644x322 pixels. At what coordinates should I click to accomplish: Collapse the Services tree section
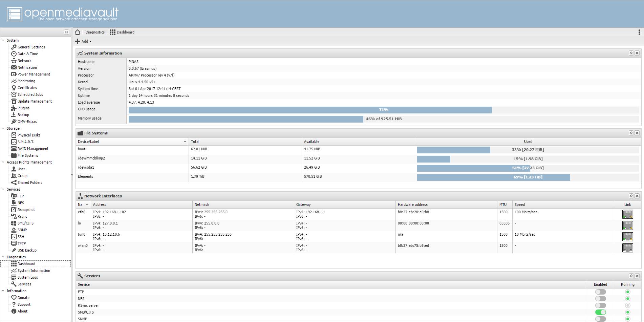[x=3, y=189]
